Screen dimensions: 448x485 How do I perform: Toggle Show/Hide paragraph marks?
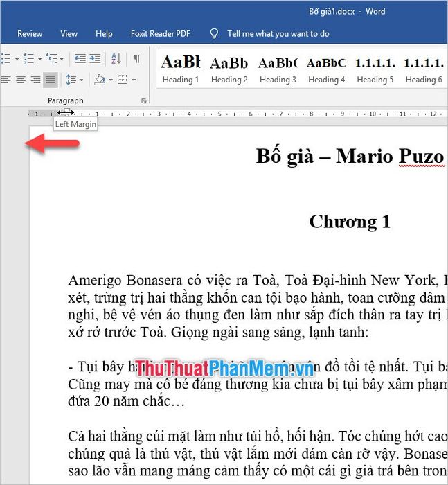click(x=137, y=58)
